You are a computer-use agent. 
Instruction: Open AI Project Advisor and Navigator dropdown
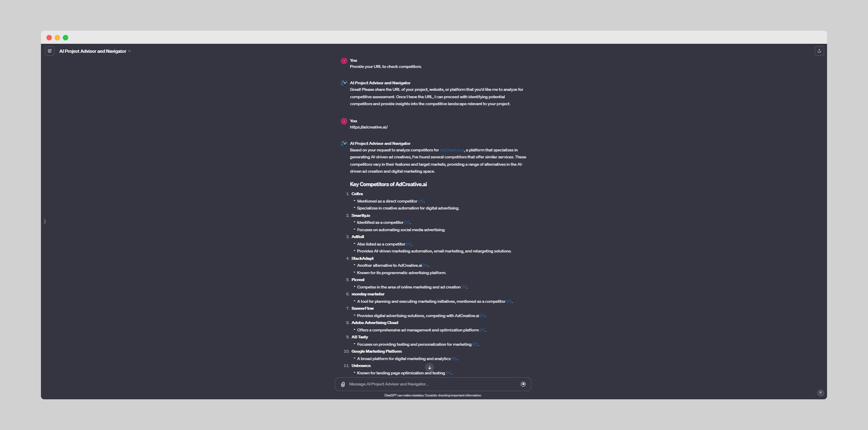point(95,51)
